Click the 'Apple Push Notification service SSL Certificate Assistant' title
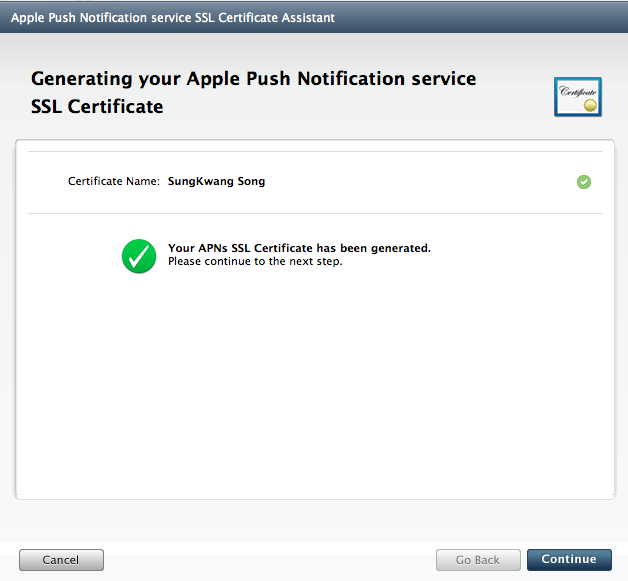The height and width of the screenshot is (581, 628). coord(173,18)
